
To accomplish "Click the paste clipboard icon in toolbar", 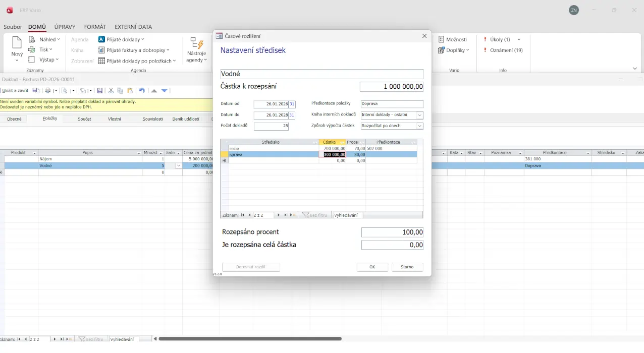I will tap(130, 91).
